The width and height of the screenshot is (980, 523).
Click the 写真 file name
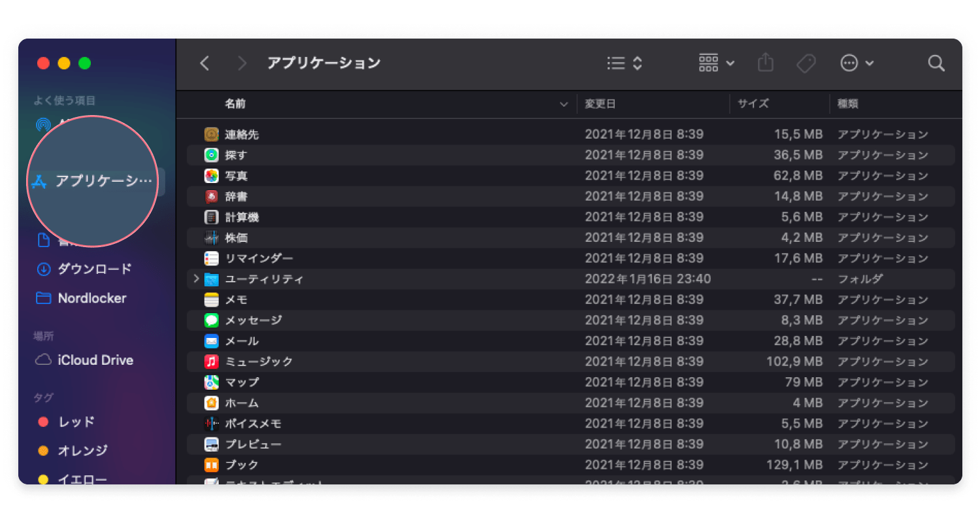click(237, 176)
